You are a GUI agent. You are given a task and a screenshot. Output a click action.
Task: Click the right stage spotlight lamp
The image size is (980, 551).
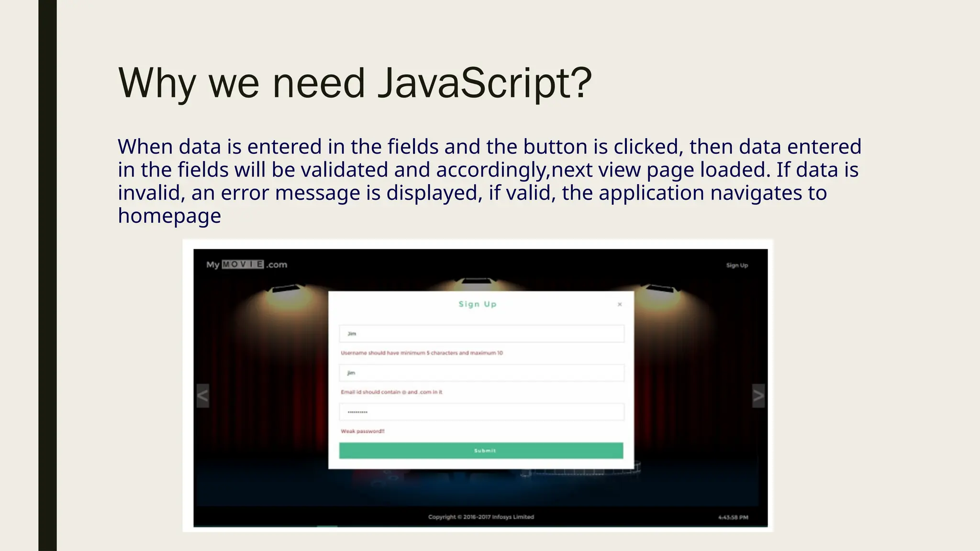coord(661,288)
